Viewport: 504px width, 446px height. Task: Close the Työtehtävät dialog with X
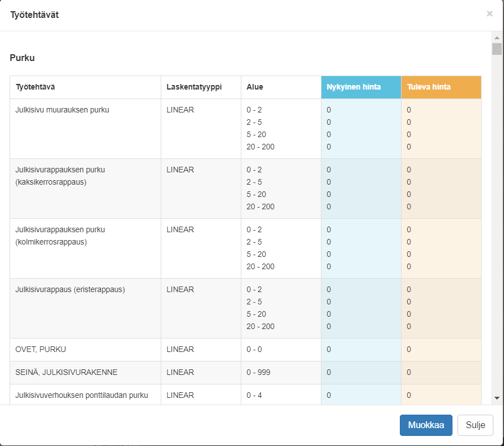pos(489,14)
